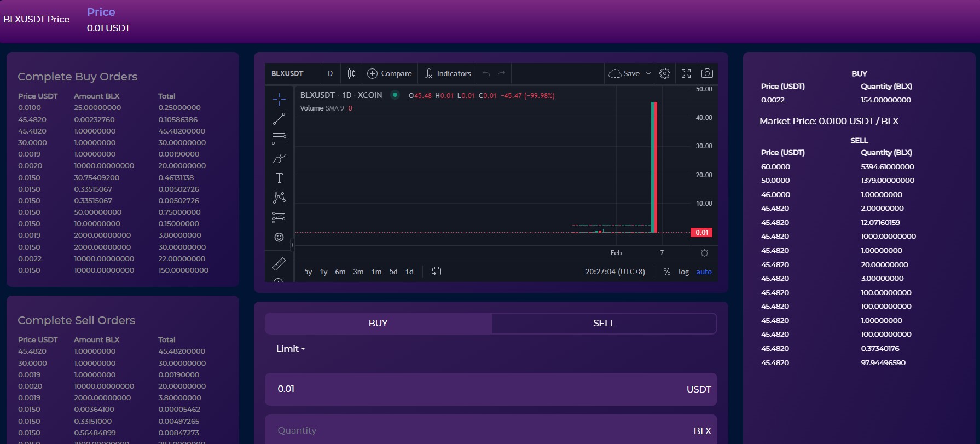Set chart range to 6m
The image size is (980, 444).
340,272
